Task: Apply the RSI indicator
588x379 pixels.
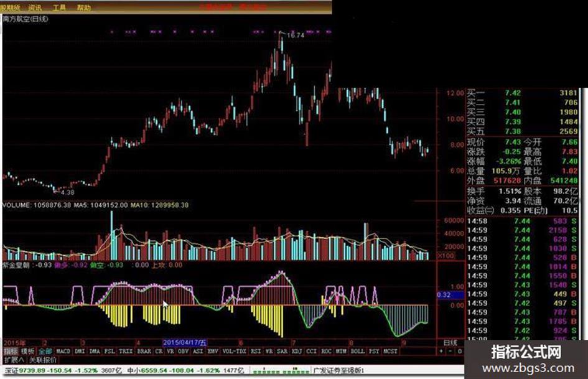Action: point(256,351)
